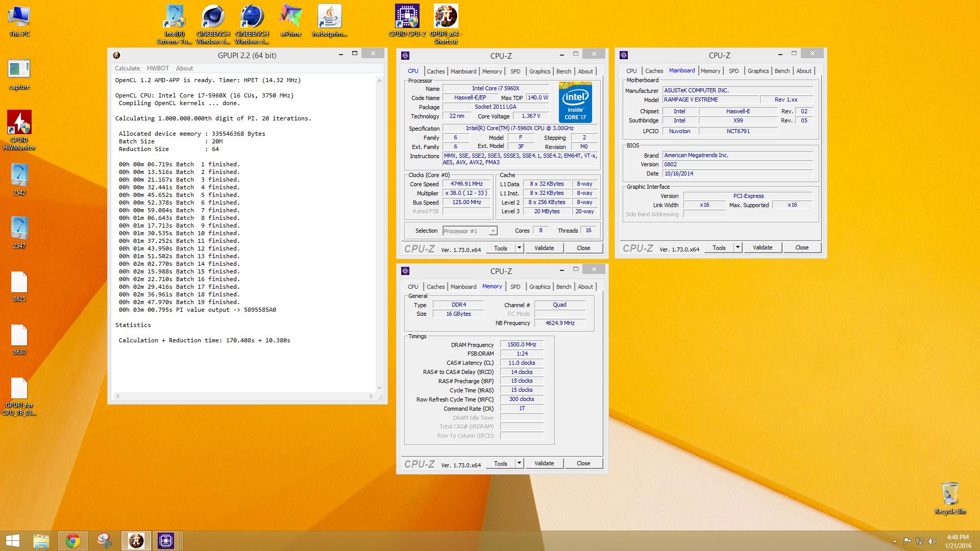Open the 8630 desktop file
The width and height of the screenshot is (980, 551).
tap(19, 339)
